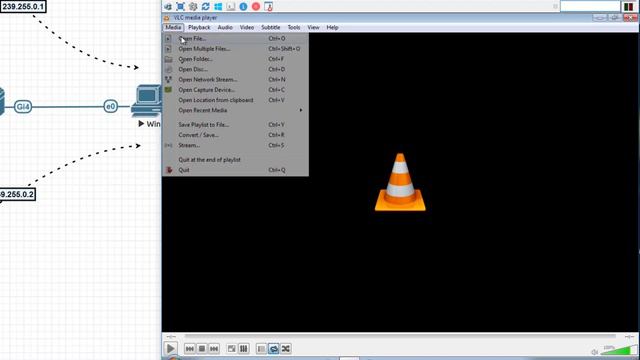Click the input field in top toolbar

click(590, 6)
